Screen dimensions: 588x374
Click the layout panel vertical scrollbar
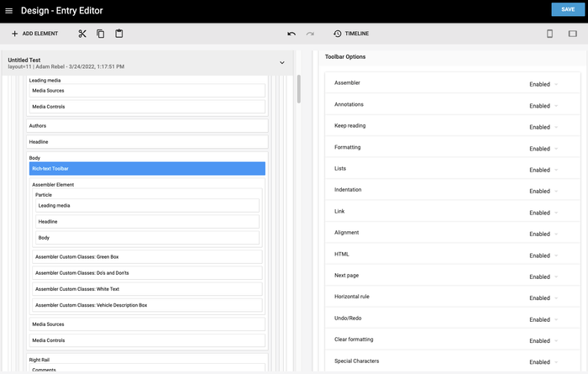tap(298, 88)
